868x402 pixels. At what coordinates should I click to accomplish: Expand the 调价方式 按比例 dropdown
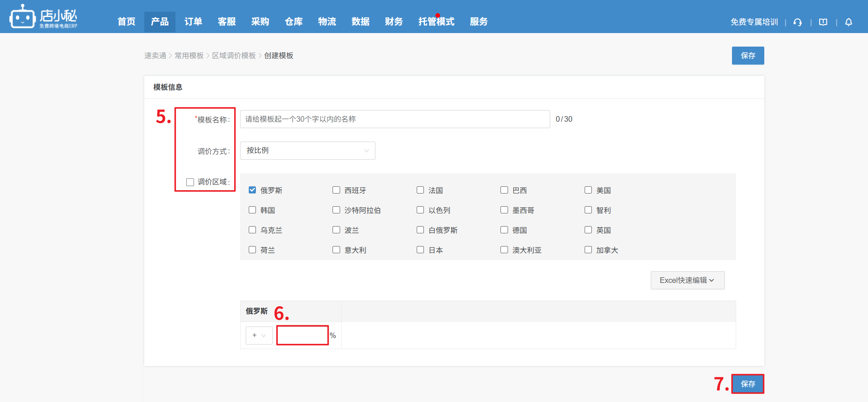(x=307, y=151)
